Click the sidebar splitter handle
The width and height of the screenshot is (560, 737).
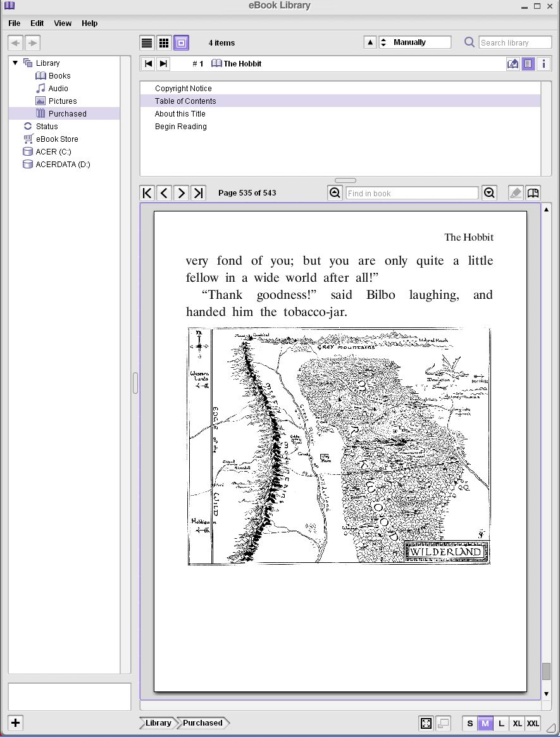tap(135, 382)
